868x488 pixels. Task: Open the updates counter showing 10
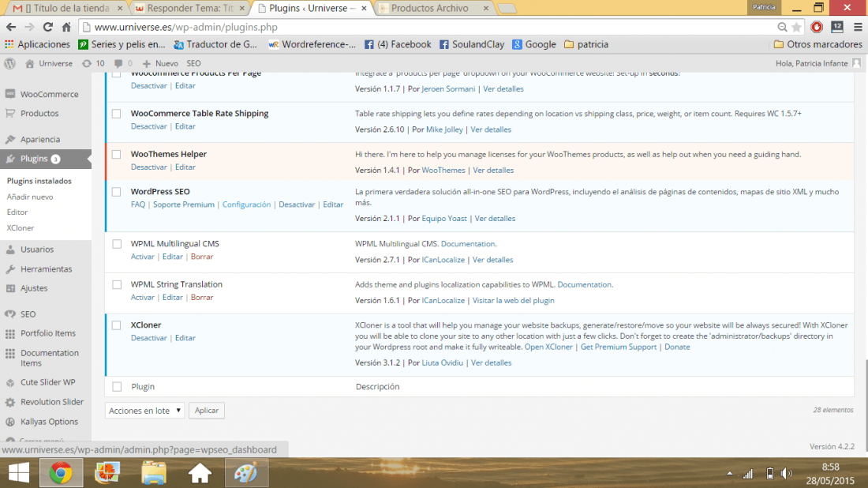(x=93, y=63)
